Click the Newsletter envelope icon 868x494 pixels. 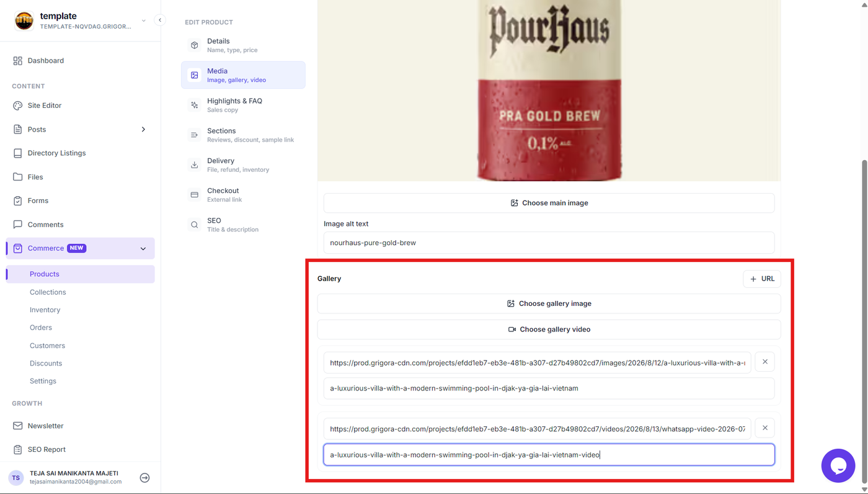click(17, 426)
